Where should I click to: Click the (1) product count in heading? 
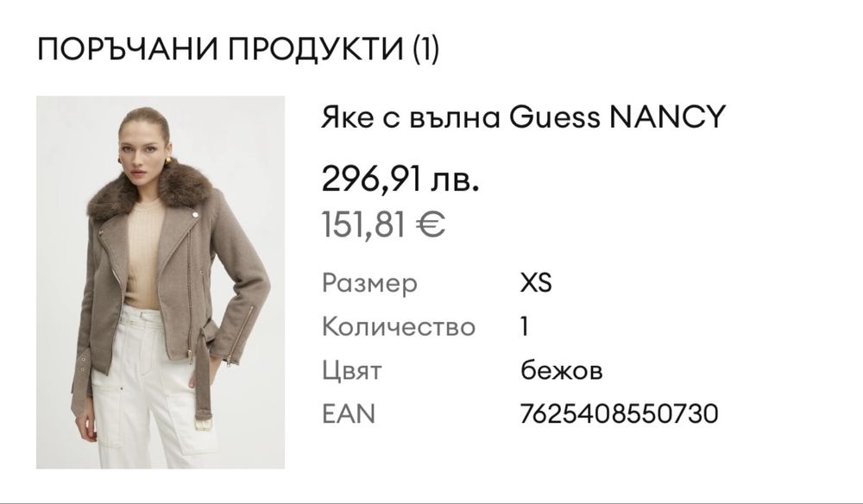424,52
